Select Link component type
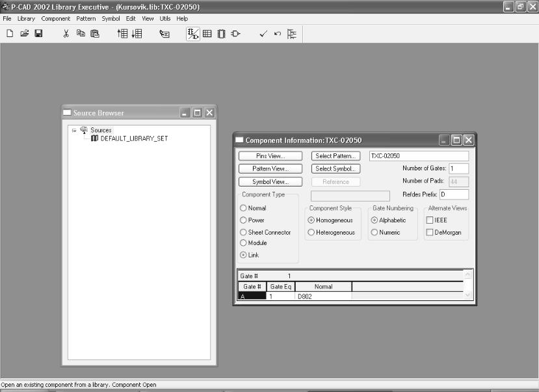 [x=243, y=255]
